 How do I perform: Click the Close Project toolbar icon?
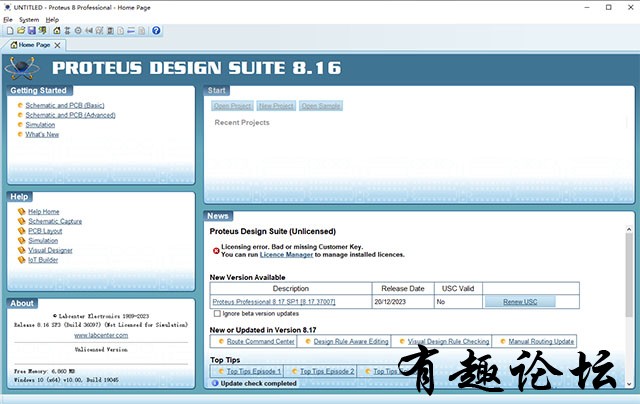(42, 31)
